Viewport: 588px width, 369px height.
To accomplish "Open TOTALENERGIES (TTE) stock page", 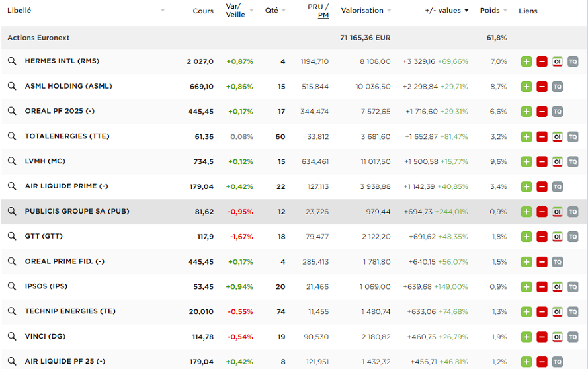I will [x=67, y=136].
